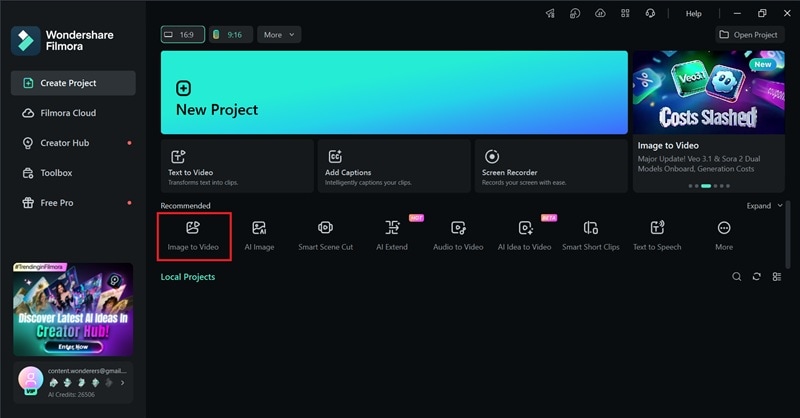Select Create Project in sidebar

coord(73,83)
